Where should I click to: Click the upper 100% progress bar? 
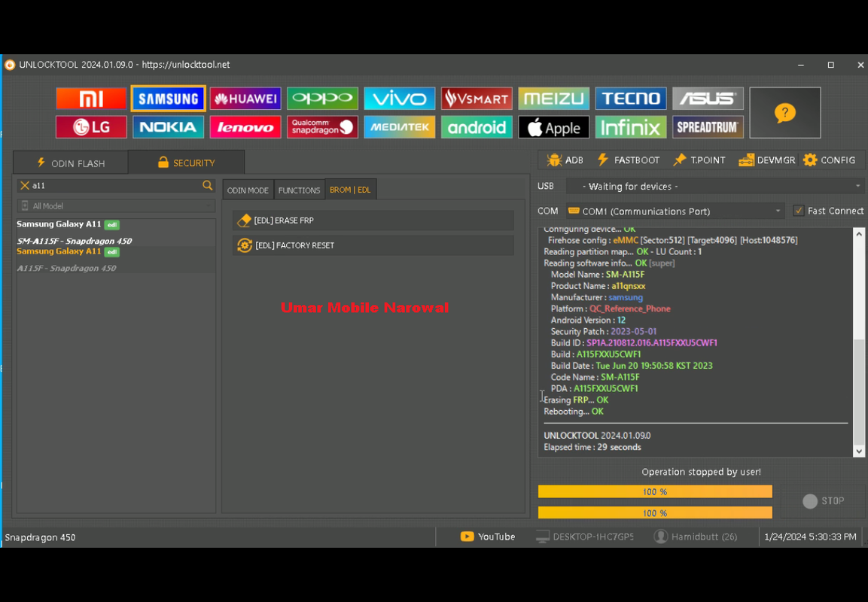click(655, 491)
